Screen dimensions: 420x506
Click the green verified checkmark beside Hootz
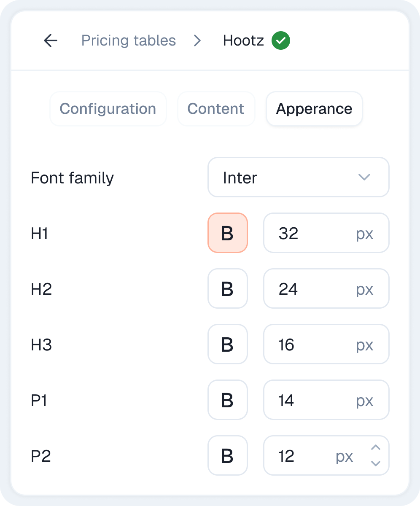click(281, 41)
